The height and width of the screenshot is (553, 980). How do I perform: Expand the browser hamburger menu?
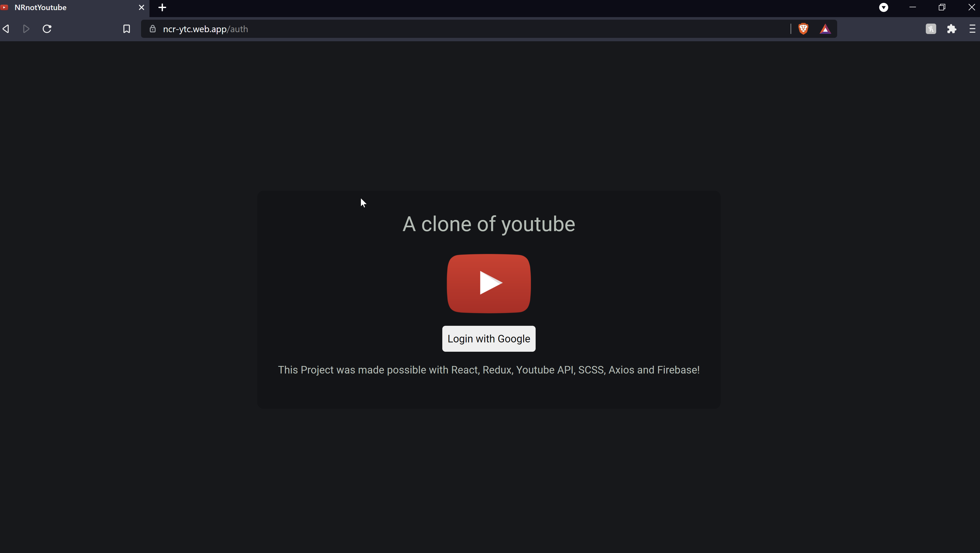972,29
